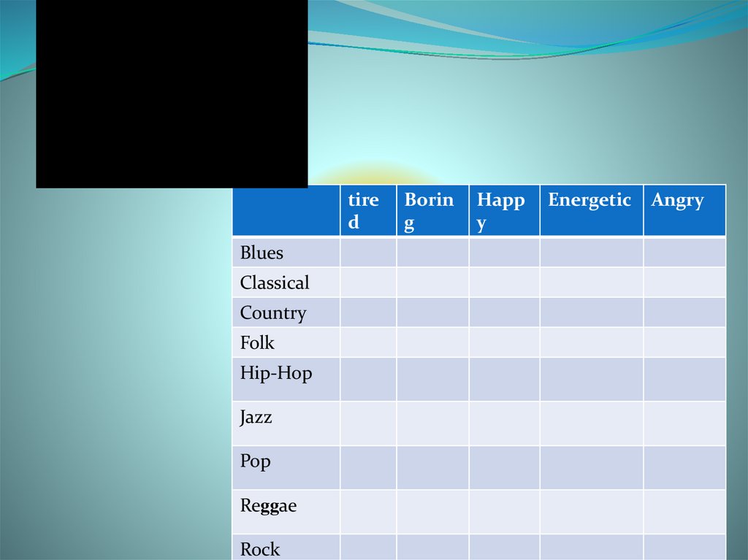Select the 'Angry' column header
The width and height of the screenshot is (748, 560).
(684, 210)
